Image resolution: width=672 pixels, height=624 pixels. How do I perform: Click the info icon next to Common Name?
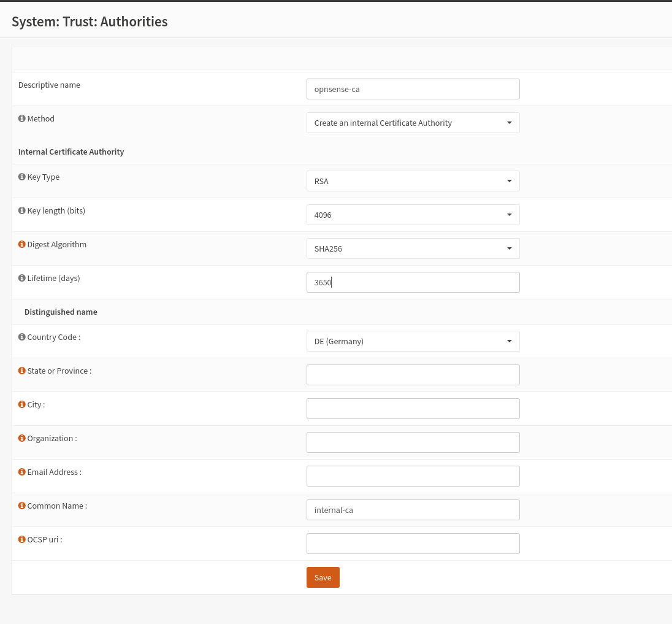22,506
